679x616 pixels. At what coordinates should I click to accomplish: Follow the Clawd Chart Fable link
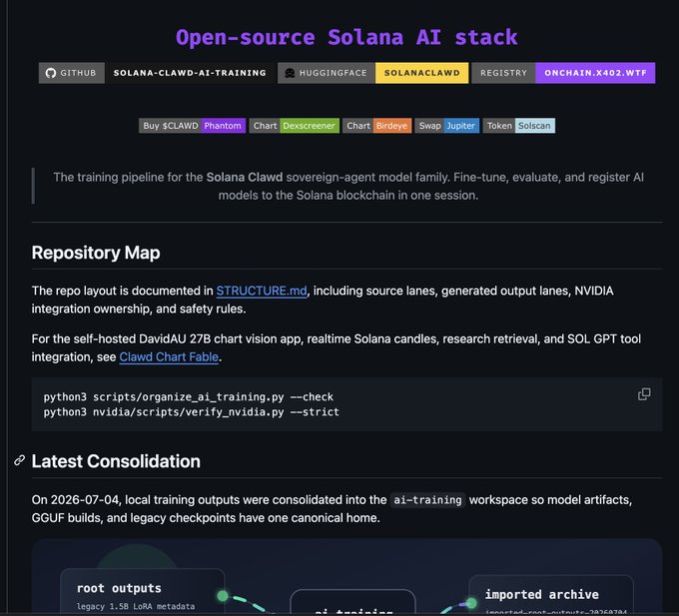point(169,356)
